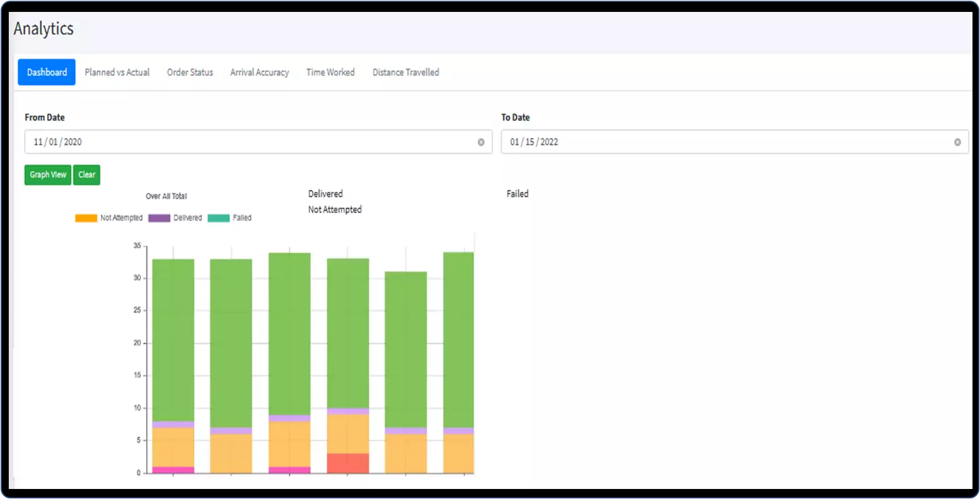Click the From Date label
980x499 pixels.
[44, 117]
